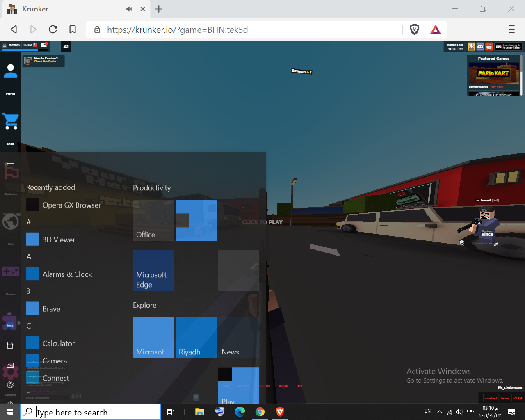
Task: Click the Check the Guide link
Action: pos(45,62)
